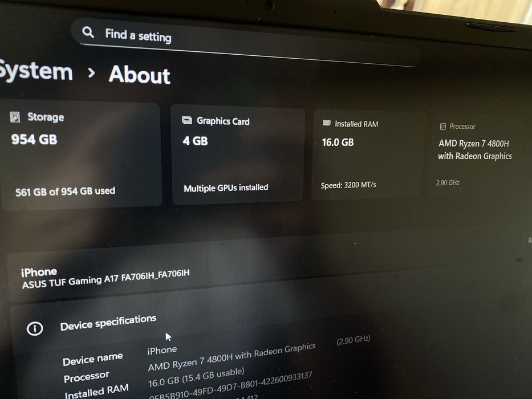Click the Find a setting search field
Viewport: 532px width, 399px height.
pos(244,42)
